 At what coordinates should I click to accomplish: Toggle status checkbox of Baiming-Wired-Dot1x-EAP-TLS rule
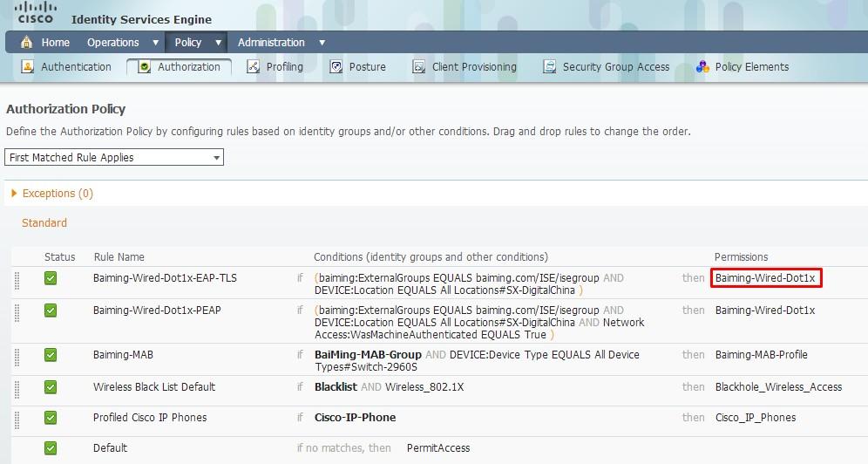click(51, 278)
